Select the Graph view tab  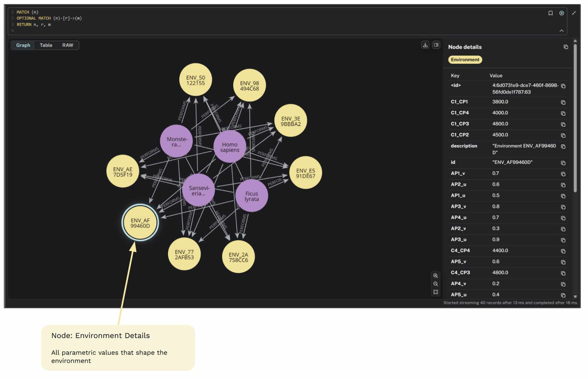[23, 45]
